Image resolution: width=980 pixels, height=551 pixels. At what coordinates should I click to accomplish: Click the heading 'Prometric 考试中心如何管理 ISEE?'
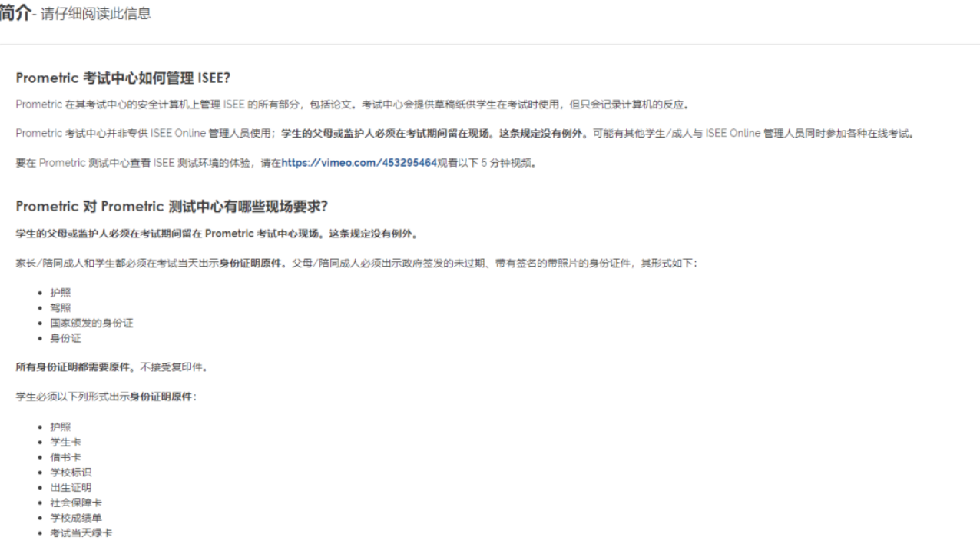coord(123,78)
